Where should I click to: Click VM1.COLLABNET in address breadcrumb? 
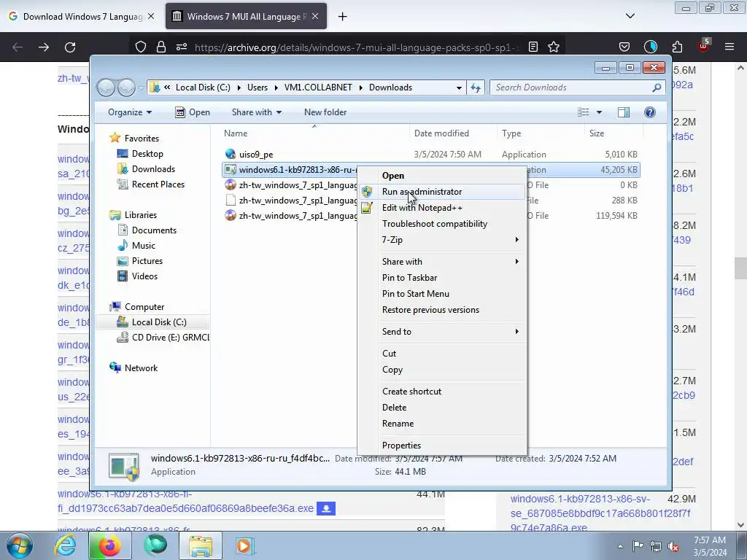(x=318, y=87)
